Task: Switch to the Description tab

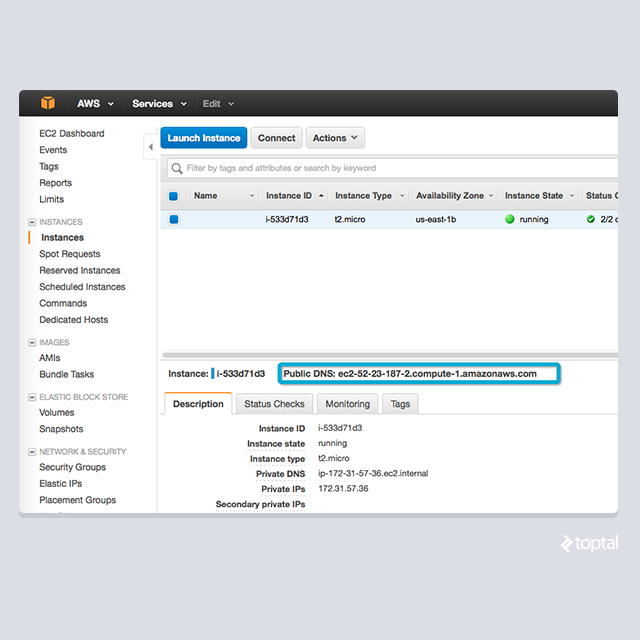Action: click(198, 404)
